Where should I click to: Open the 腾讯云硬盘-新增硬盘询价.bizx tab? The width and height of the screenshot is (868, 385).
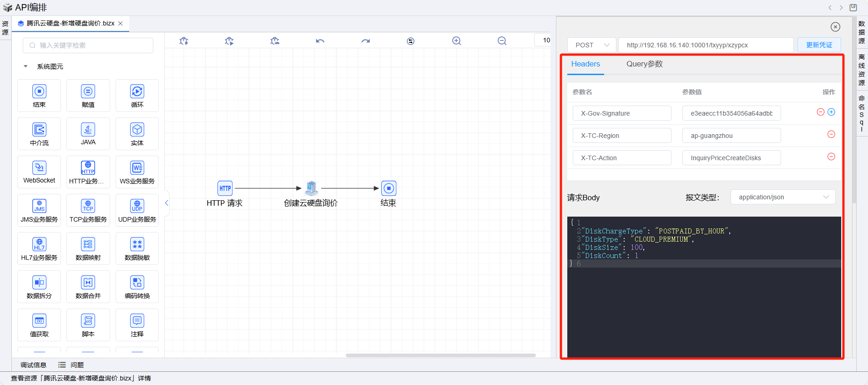[71, 23]
